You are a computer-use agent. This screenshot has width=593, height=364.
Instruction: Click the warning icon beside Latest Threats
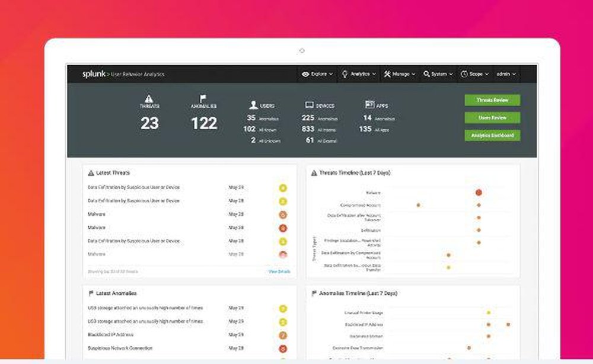pyautogui.click(x=91, y=173)
